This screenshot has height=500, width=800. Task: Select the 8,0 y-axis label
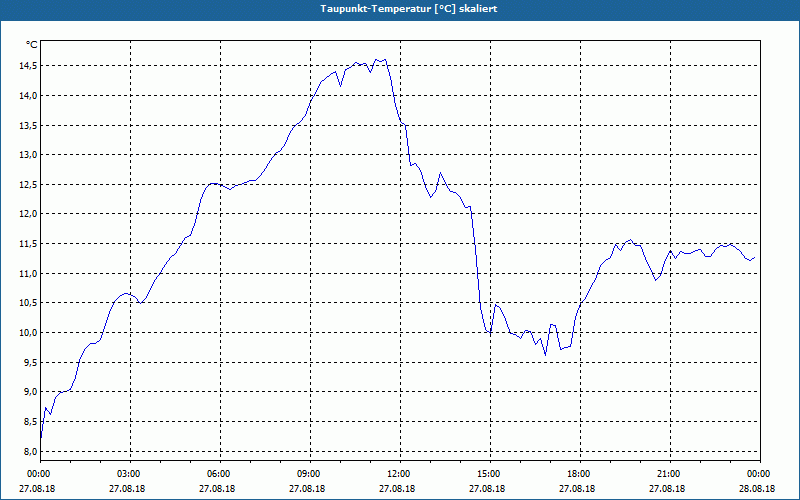coord(31,451)
